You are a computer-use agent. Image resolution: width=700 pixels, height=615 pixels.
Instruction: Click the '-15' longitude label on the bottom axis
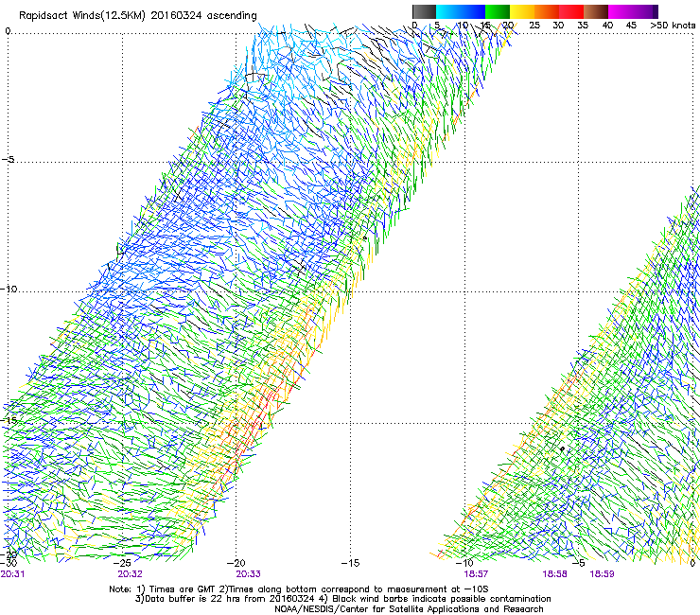point(350,563)
